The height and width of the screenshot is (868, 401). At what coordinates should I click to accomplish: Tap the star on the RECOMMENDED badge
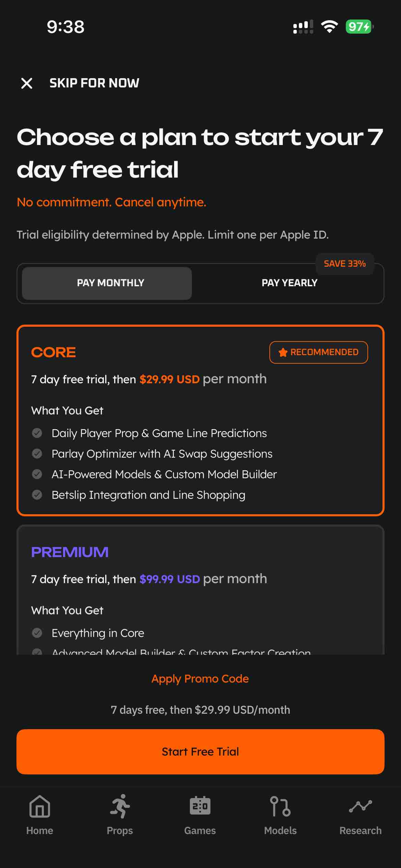pos(283,352)
